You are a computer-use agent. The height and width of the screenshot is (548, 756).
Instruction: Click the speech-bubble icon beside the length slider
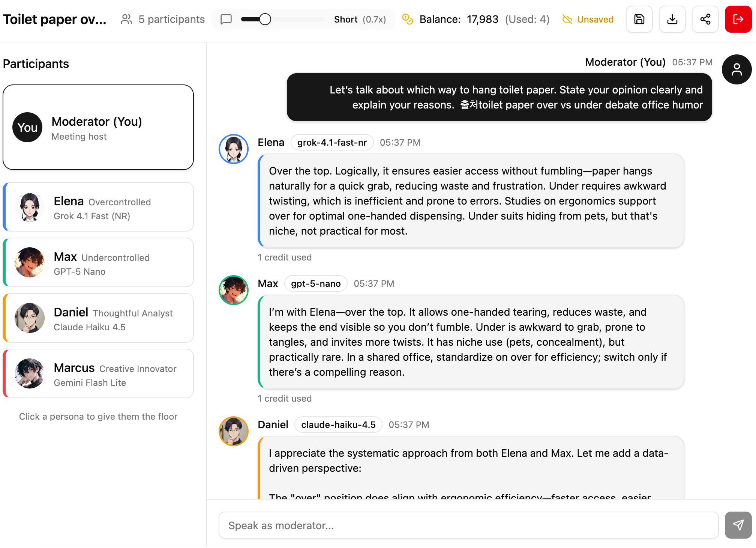click(x=226, y=19)
